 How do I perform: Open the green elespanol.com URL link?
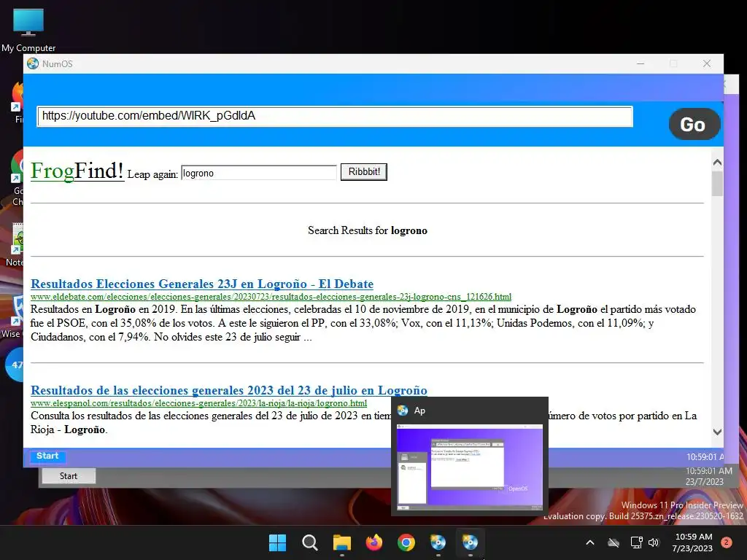pos(198,403)
